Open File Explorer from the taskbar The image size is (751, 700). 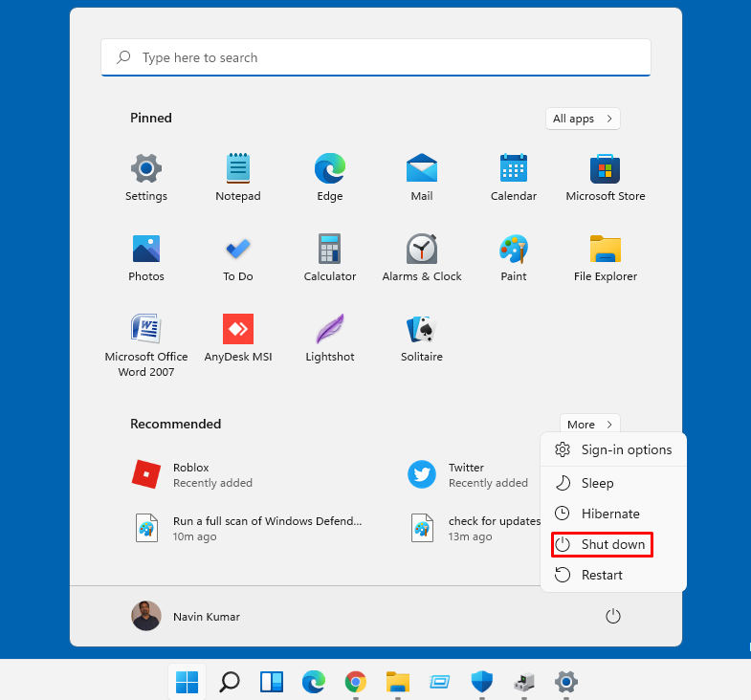398,682
